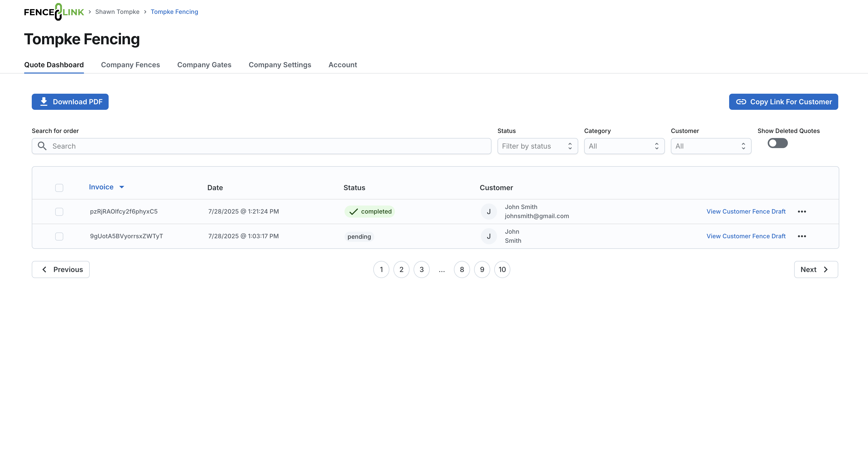The width and height of the screenshot is (868, 475).
Task: View Customer Fence Draft for pending quote
Action: tap(746, 236)
